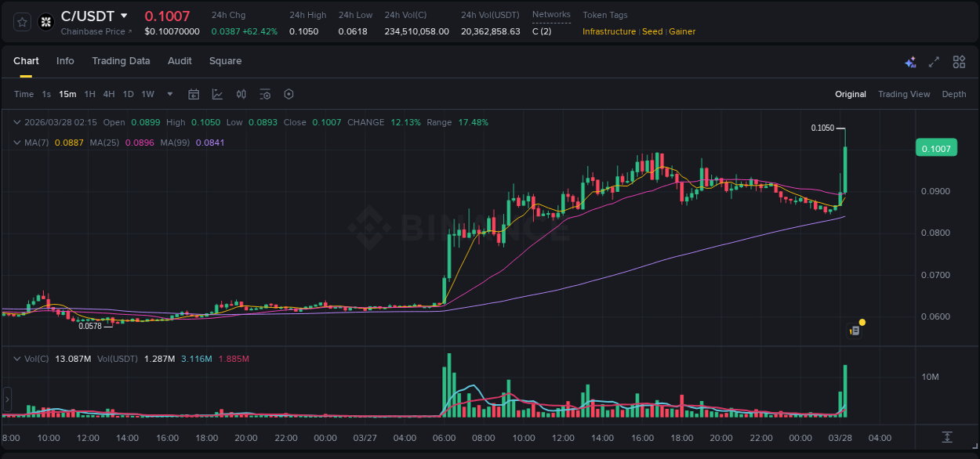This screenshot has height=459, width=980.
Task: Collapse the moving averages legend chevron
Action: coord(16,143)
